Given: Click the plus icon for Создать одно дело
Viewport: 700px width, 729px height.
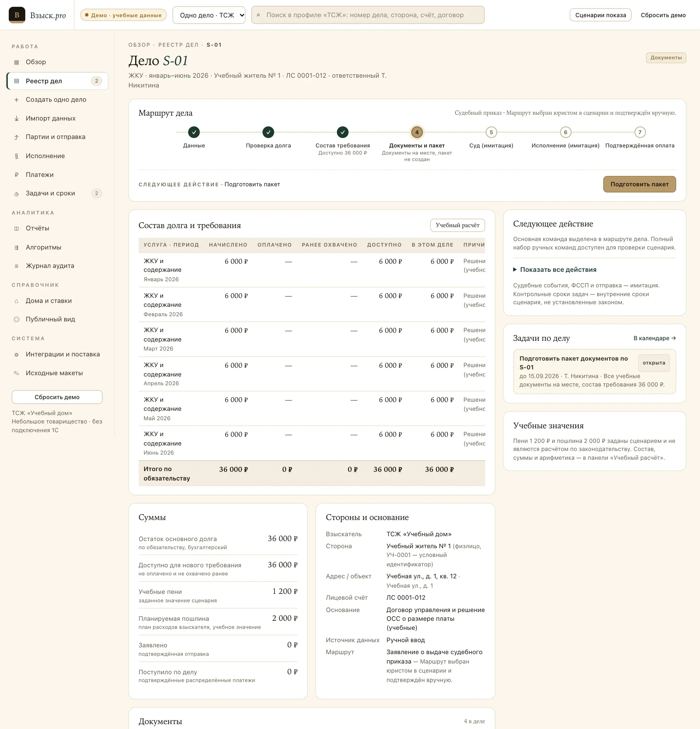Looking at the screenshot, I should tap(16, 100).
